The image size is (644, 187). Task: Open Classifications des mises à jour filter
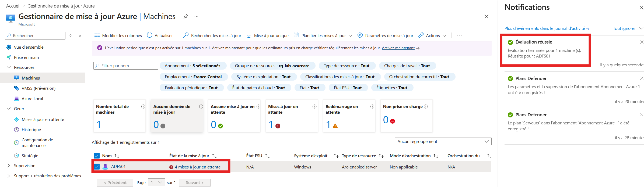pos(340,77)
